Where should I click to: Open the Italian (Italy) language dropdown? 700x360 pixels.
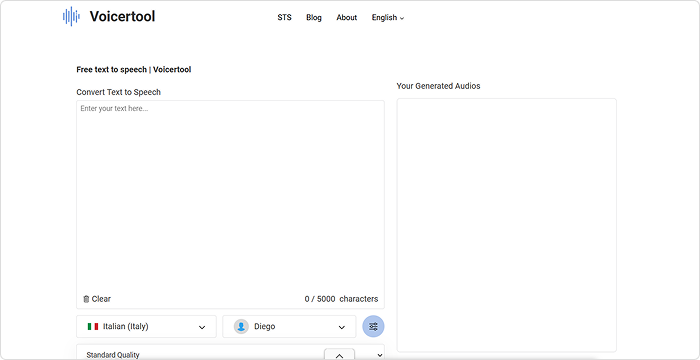(146, 327)
